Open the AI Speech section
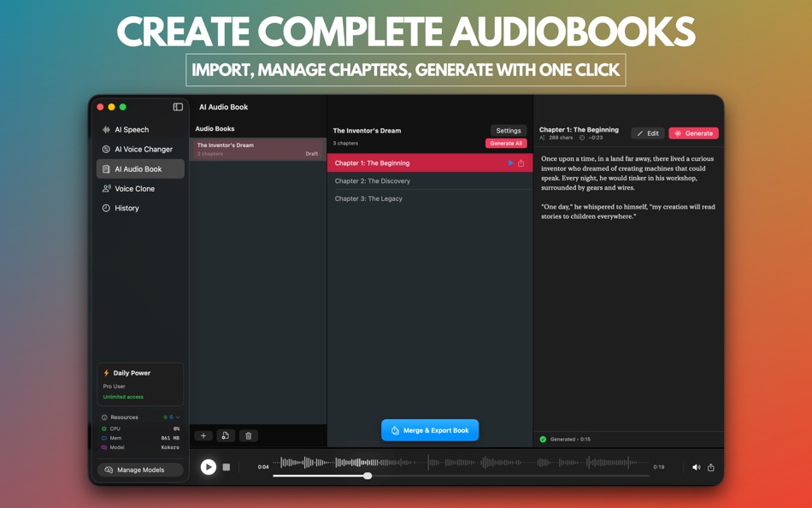This screenshot has width=812, height=508. 140,130
